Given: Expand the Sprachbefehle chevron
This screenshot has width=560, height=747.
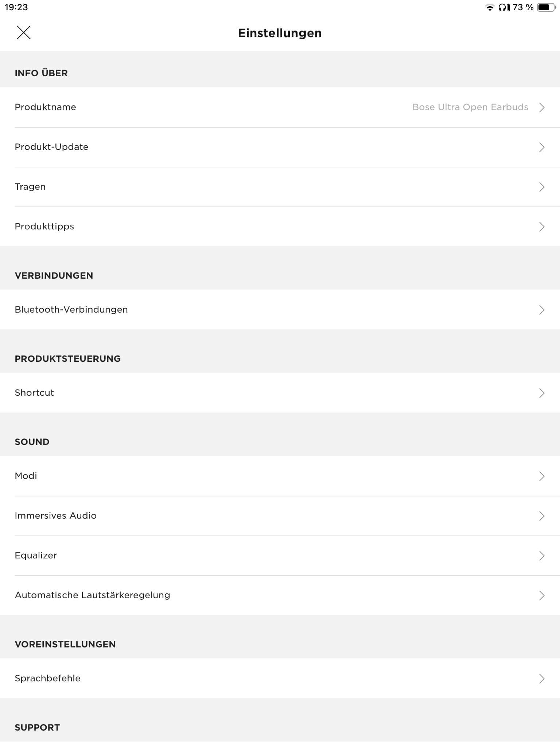Looking at the screenshot, I should [542, 678].
